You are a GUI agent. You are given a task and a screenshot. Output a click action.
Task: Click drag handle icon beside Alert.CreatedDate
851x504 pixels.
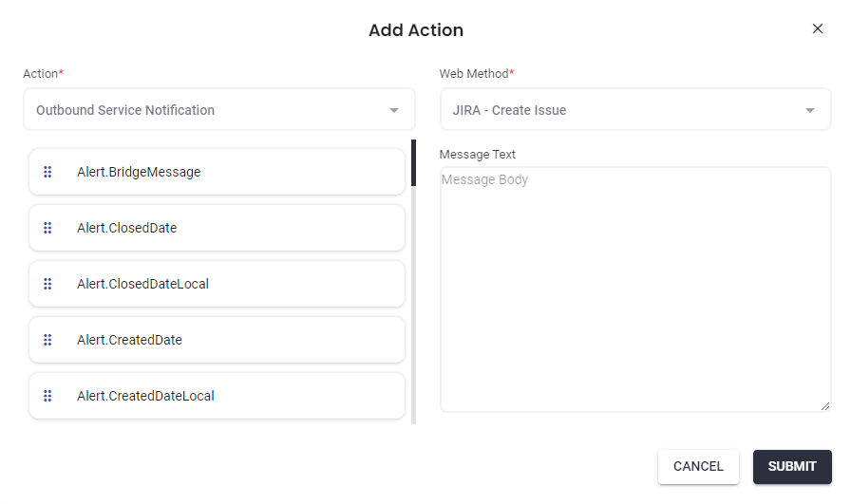(47, 340)
